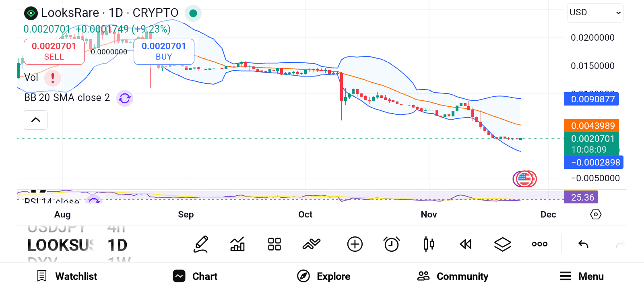644x290 pixels.
Task: Select the Vol indicator label
Action: (x=31, y=78)
